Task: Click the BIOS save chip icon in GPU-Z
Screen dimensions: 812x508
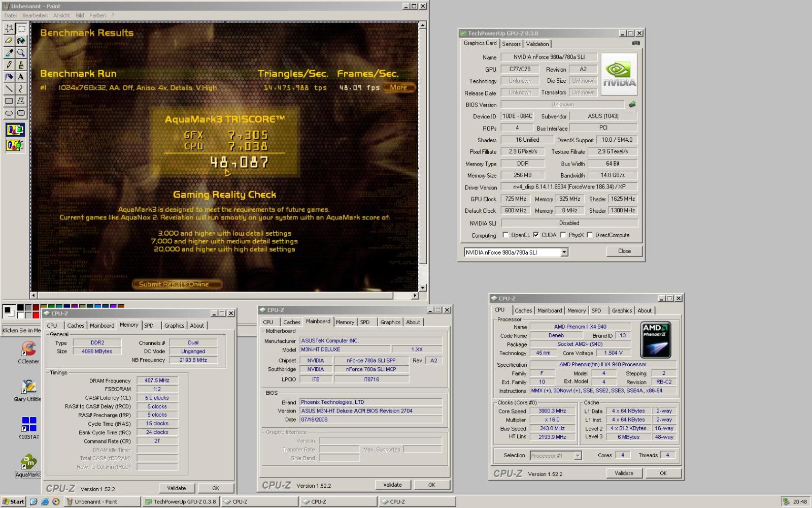Action: [x=632, y=104]
